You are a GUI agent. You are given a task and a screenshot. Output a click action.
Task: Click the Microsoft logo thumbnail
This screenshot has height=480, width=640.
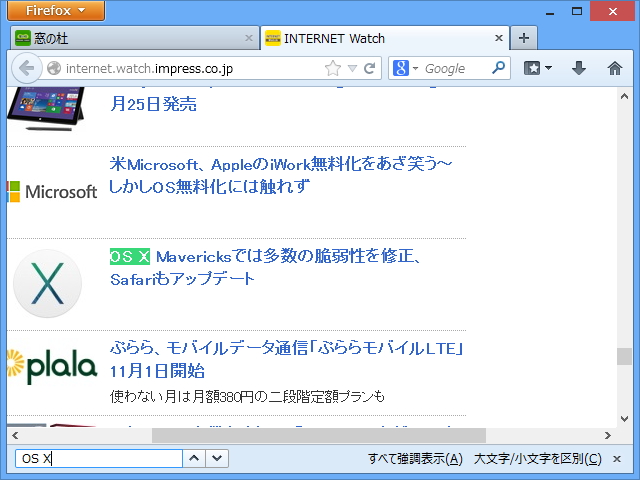[52, 192]
